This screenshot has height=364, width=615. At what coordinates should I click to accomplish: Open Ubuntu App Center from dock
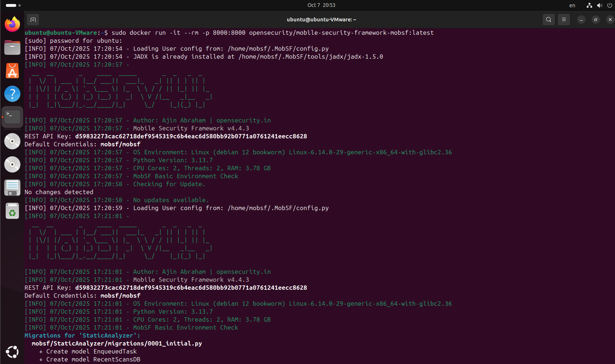(x=12, y=71)
